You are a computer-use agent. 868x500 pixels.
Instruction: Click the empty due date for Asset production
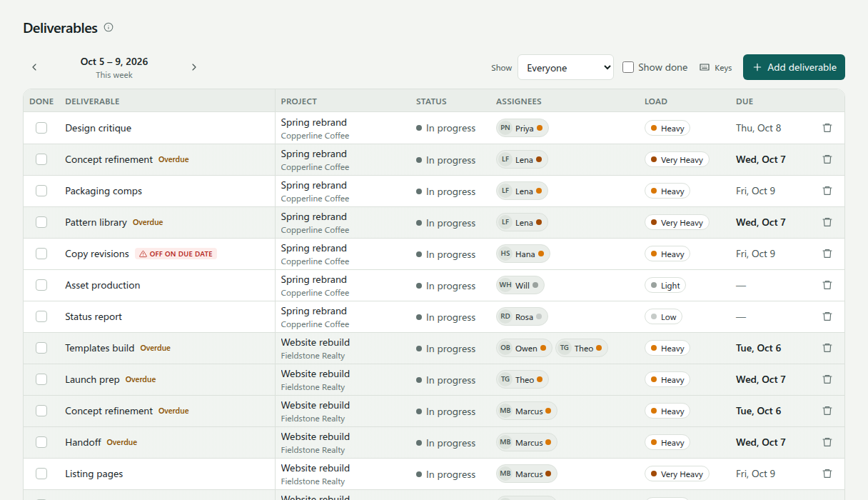pos(741,285)
